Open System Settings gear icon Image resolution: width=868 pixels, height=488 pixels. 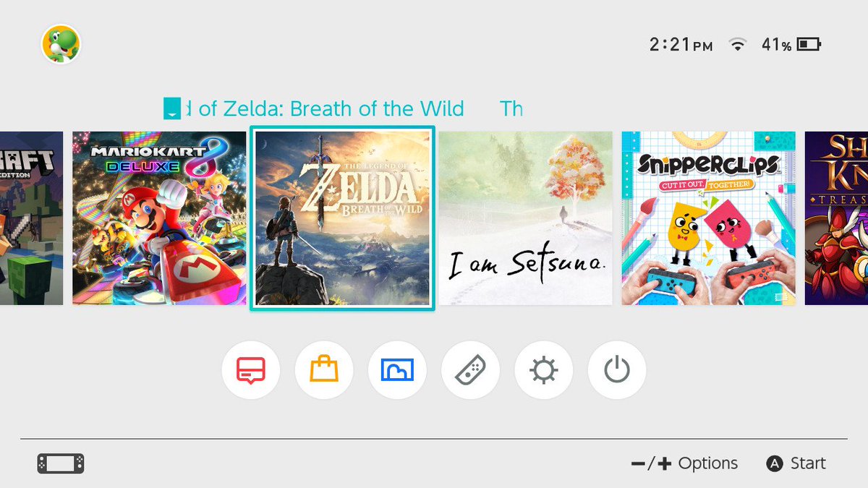[x=543, y=370]
